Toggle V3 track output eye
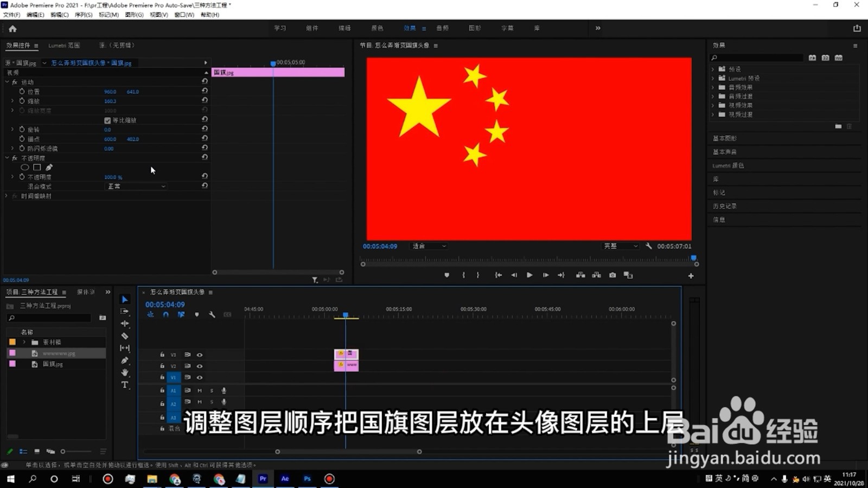Screen dimensions: 868x488 click(200, 355)
